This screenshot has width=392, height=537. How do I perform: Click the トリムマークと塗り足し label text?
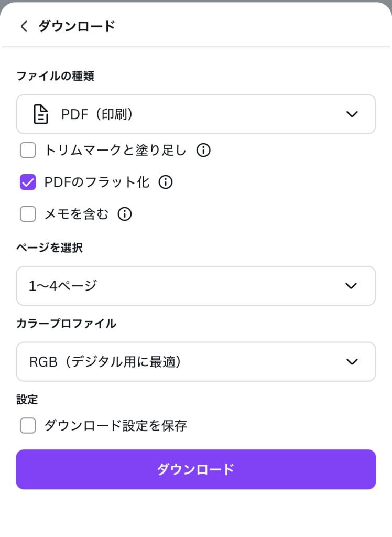(x=115, y=150)
